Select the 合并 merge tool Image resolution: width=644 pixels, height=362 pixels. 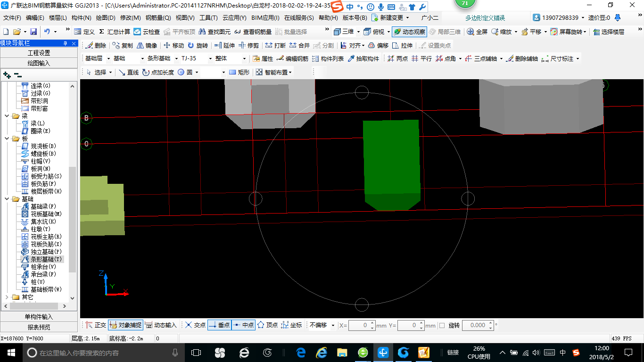299,45
